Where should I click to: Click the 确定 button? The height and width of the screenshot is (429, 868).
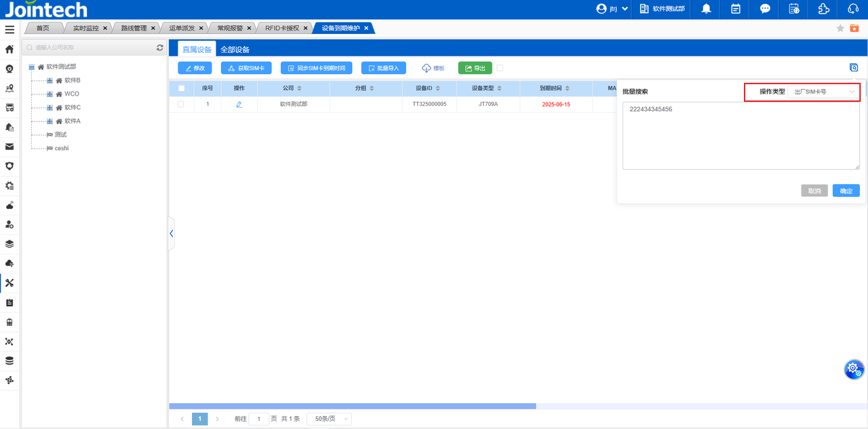[x=846, y=191]
